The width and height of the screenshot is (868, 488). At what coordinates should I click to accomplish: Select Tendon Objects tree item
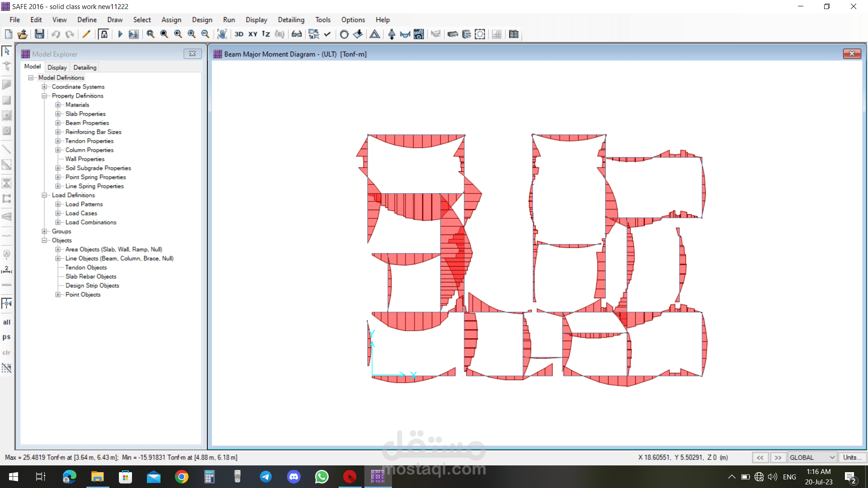click(86, 267)
